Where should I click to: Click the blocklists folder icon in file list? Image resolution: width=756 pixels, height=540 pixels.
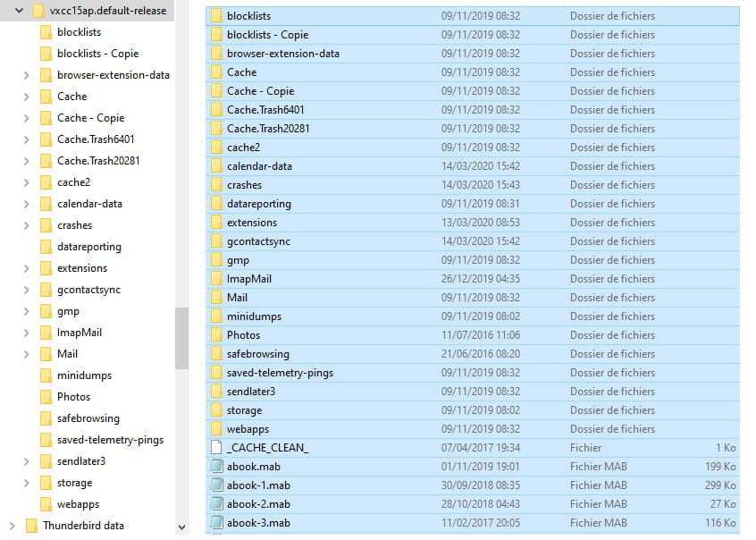coord(216,16)
